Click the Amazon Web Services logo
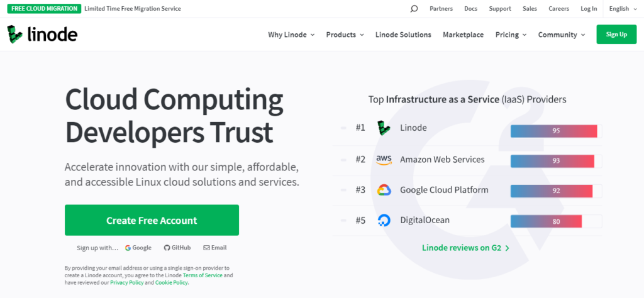 (384, 160)
